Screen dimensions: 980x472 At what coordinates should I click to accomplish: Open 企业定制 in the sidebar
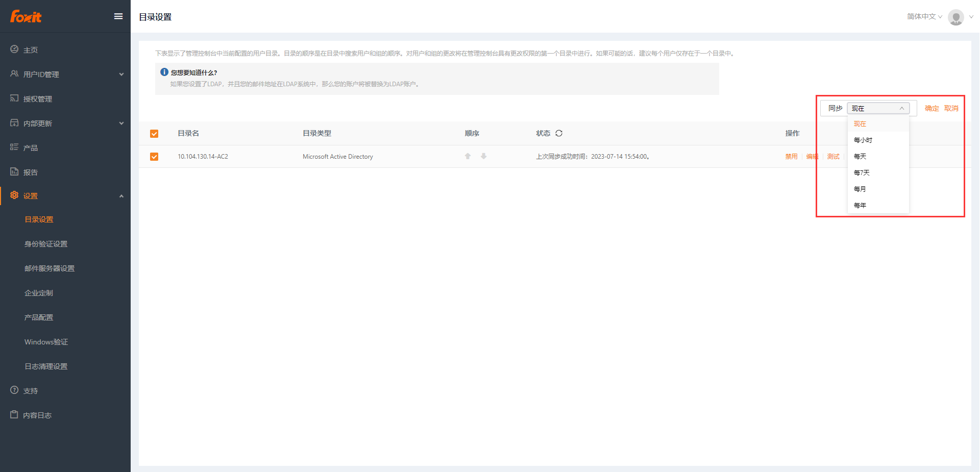coord(39,293)
